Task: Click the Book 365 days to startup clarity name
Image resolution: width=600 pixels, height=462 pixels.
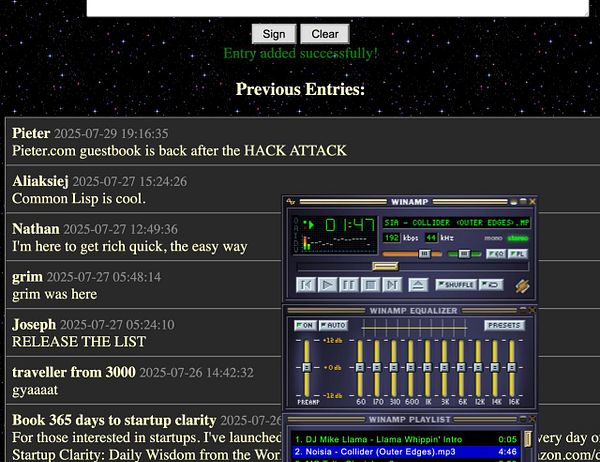Action: (114, 420)
